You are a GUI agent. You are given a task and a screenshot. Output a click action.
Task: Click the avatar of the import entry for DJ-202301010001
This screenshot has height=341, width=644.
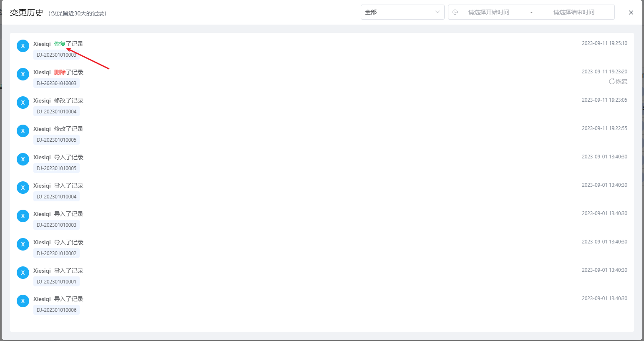coord(23,273)
